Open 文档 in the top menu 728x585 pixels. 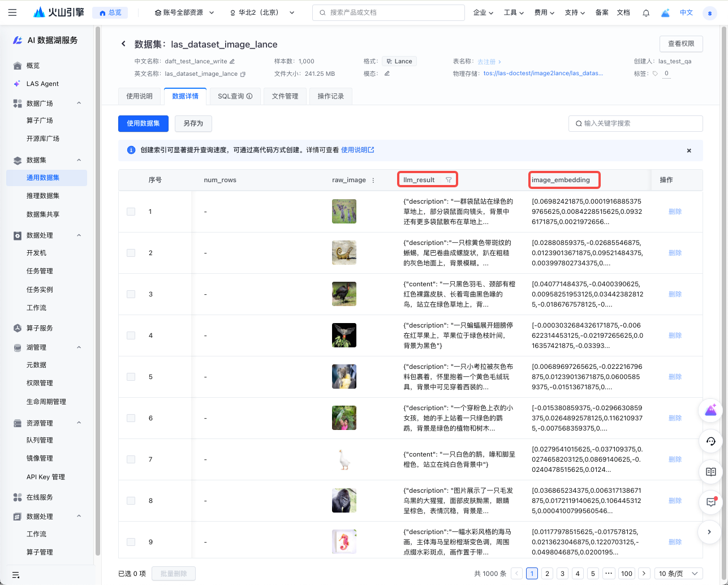coord(623,12)
